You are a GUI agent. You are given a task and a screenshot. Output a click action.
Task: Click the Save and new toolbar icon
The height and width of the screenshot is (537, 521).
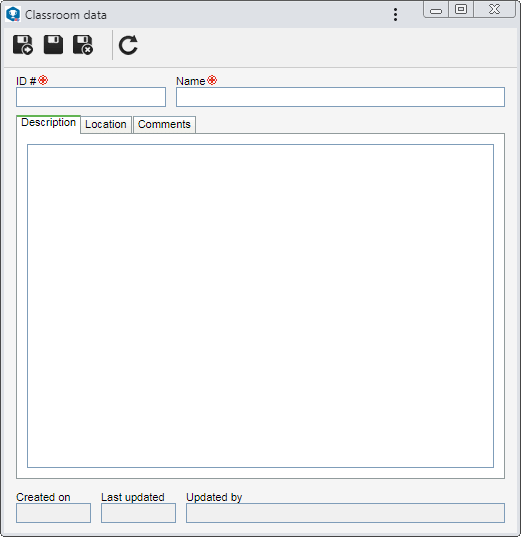(x=23, y=45)
